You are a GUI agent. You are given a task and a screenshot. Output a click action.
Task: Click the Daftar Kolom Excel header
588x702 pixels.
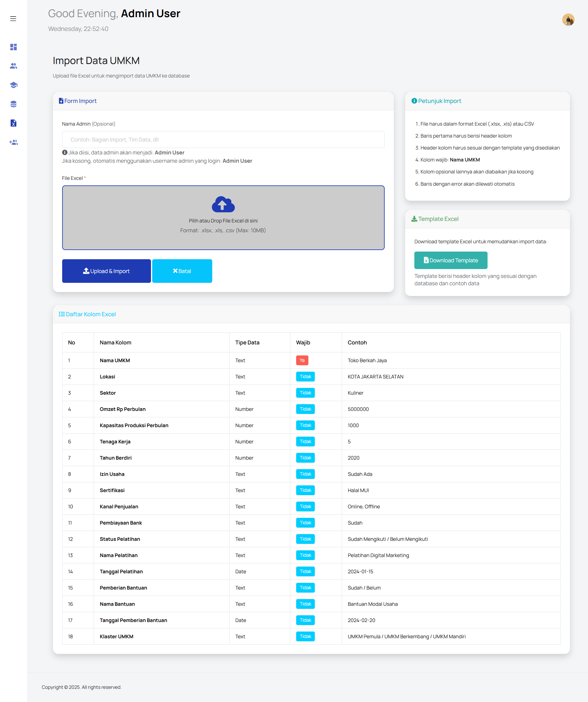91,314
